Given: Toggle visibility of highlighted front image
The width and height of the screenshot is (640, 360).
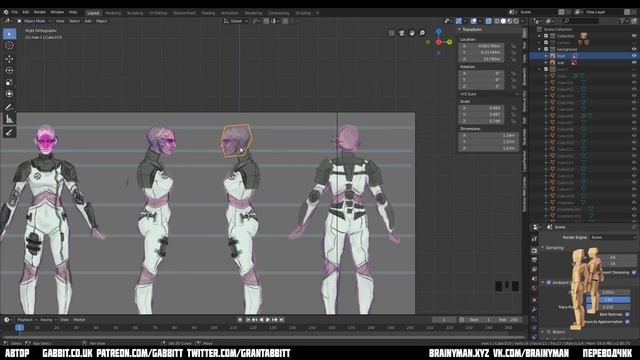Looking at the screenshot, I should pyautogui.click(x=634, y=56).
